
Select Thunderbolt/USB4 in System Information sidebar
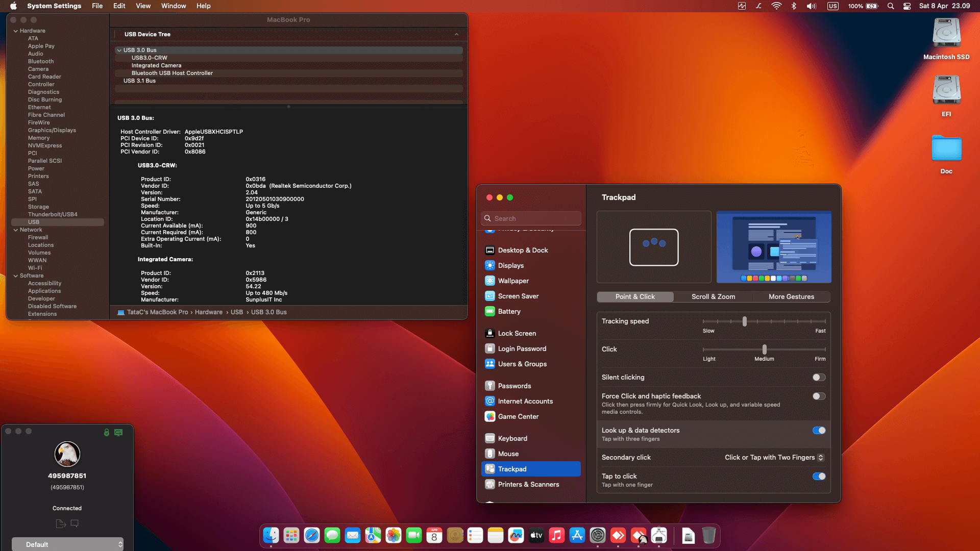[53, 215]
